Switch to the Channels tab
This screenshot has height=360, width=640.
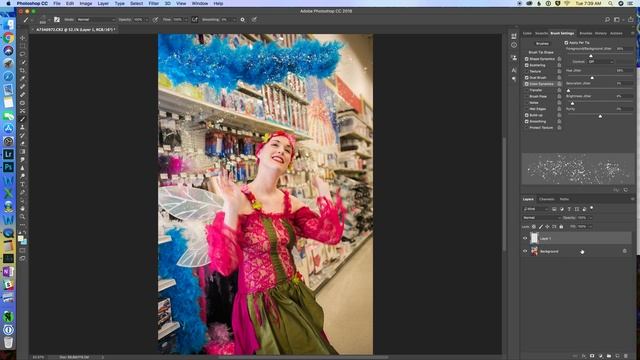(x=547, y=199)
